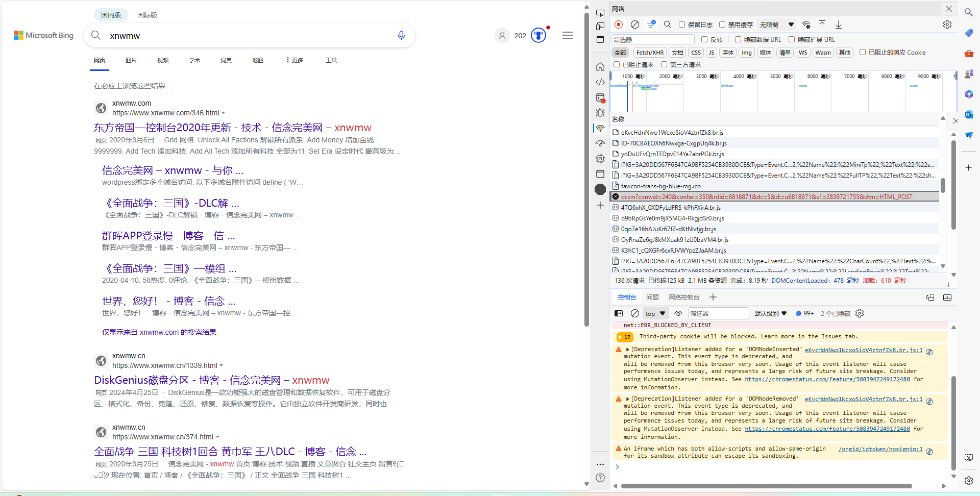Export HAR file with down-arrow icon

[x=839, y=24]
